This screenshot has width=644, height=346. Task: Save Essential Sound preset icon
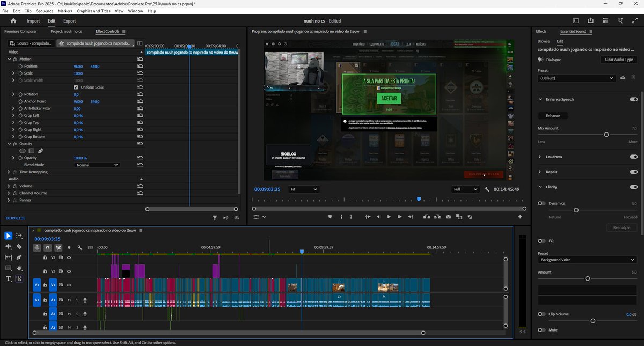coord(623,77)
